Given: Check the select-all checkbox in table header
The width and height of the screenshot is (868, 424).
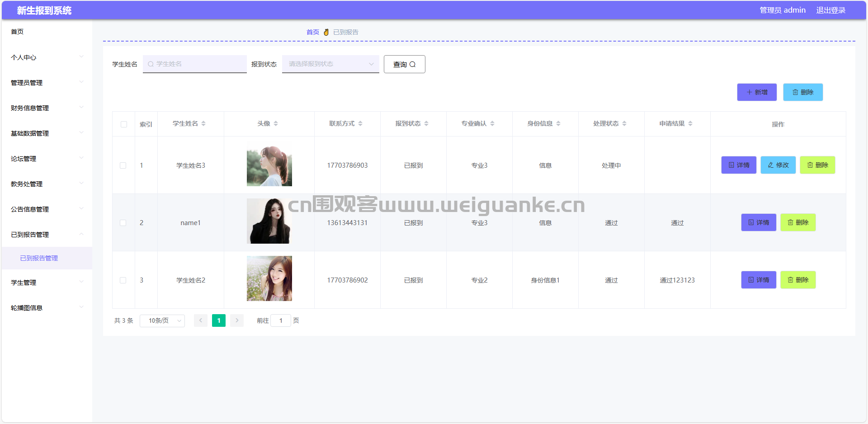Looking at the screenshot, I should (x=123, y=124).
